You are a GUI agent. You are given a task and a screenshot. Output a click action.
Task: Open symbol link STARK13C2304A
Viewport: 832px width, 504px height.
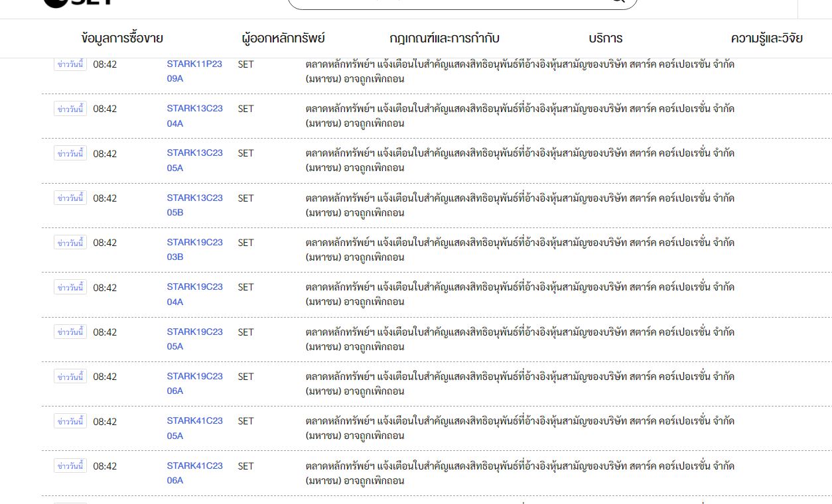pos(194,115)
